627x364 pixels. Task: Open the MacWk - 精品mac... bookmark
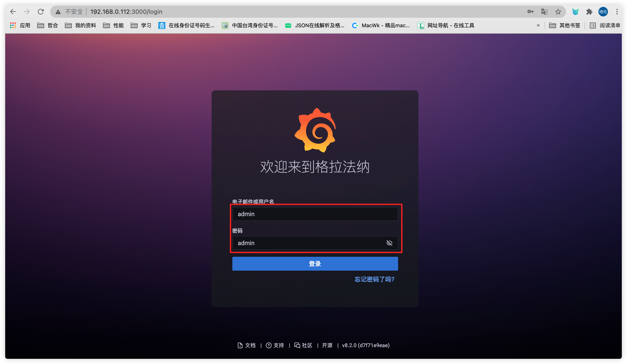(x=381, y=25)
